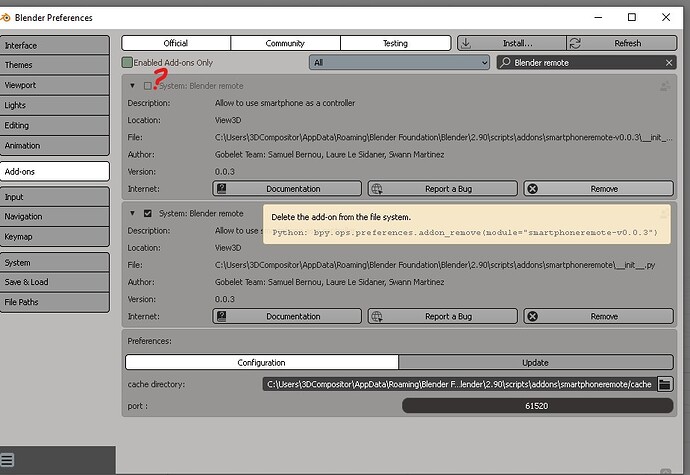Open the All category dropdown
Viewport: 690px width, 475px height.
pos(399,63)
